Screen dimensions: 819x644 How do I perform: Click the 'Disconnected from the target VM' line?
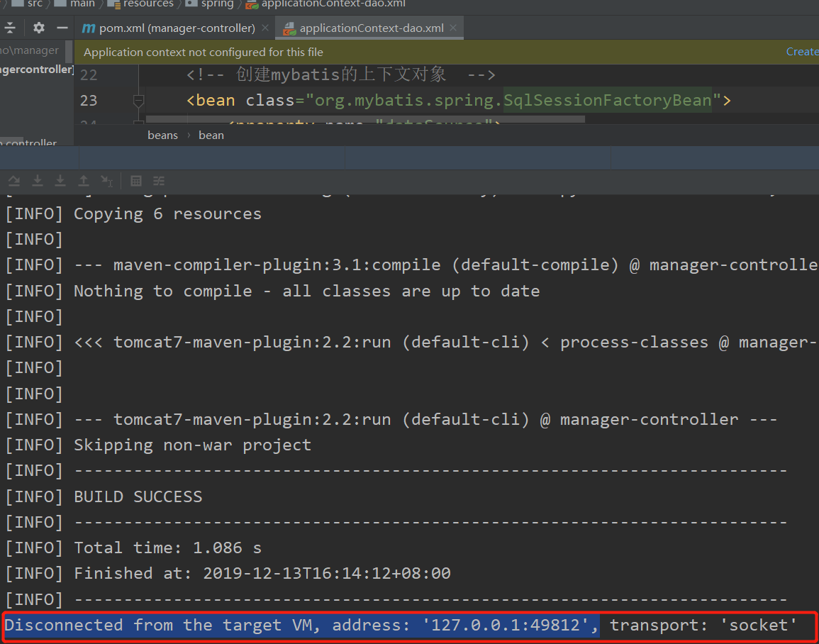click(x=401, y=625)
